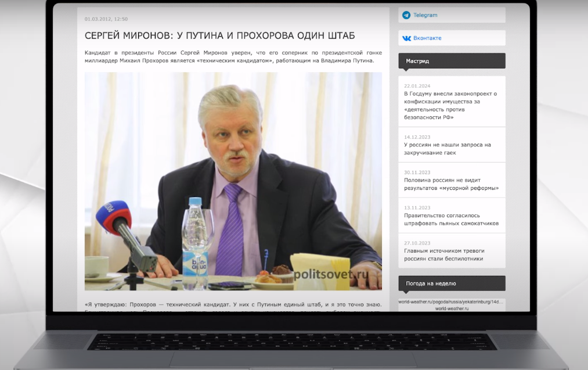Click the date 30.11.2023 in sidebar
This screenshot has width=588, height=370.
coord(417,173)
